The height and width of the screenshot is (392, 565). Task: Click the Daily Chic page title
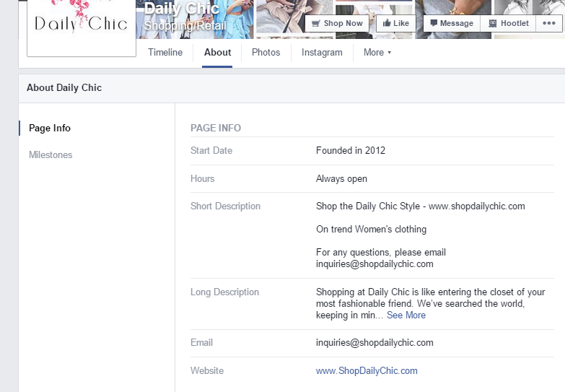pos(181,9)
